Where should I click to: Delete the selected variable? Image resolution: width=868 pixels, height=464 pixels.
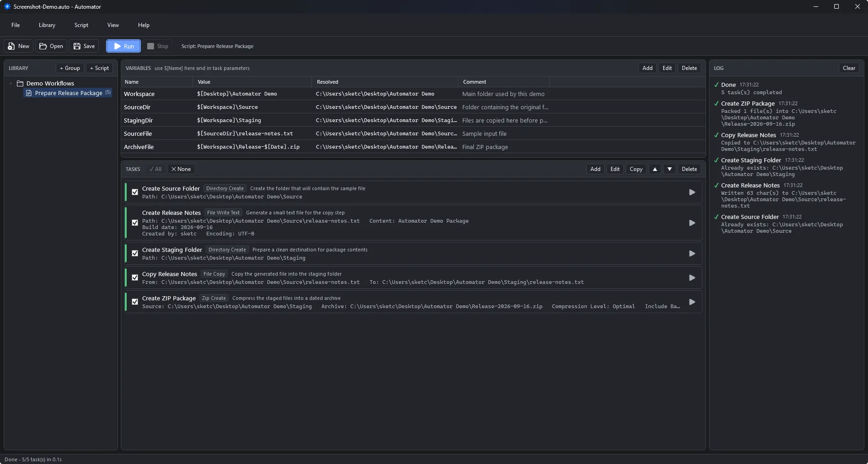click(689, 68)
